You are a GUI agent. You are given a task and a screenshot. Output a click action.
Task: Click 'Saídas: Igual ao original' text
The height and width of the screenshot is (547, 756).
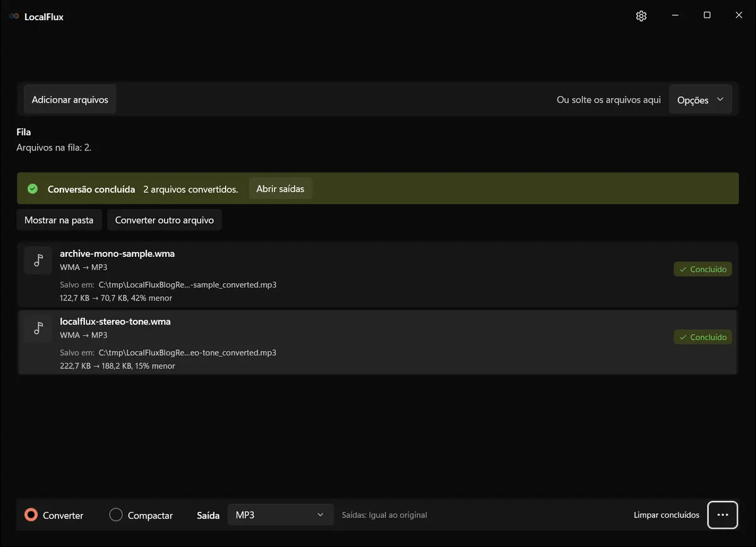pyautogui.click(x=384, y=515)
